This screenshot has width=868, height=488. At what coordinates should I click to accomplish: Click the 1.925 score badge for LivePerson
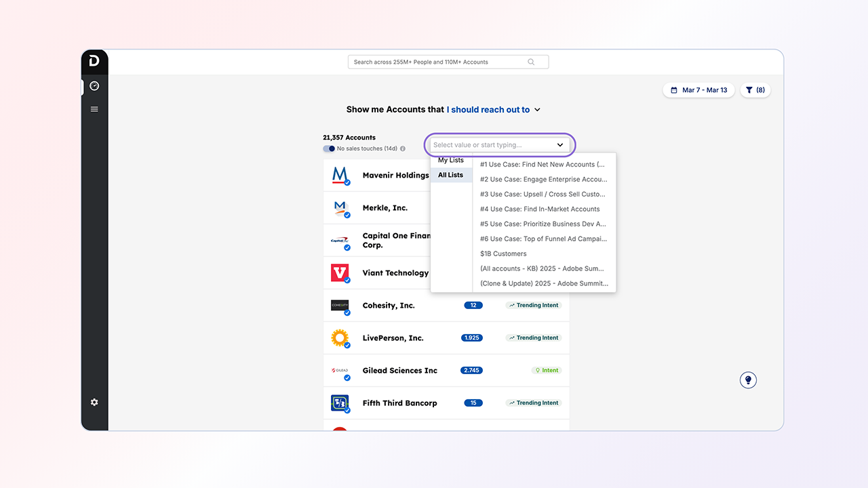click(471, 338)
